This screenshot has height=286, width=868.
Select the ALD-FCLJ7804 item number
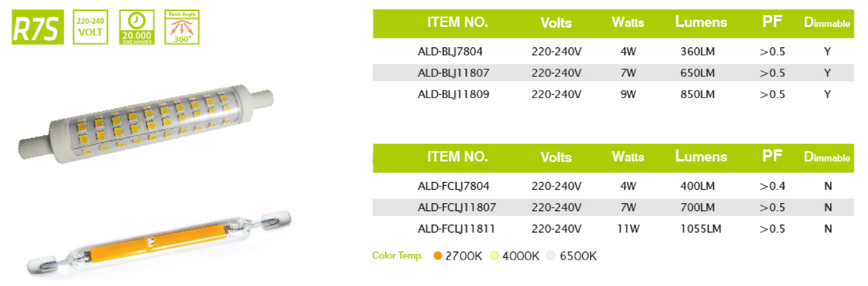453,186
